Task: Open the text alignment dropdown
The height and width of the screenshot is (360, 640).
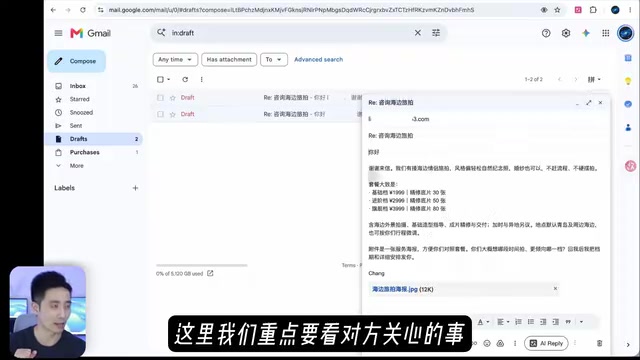Action: point(503,322)
